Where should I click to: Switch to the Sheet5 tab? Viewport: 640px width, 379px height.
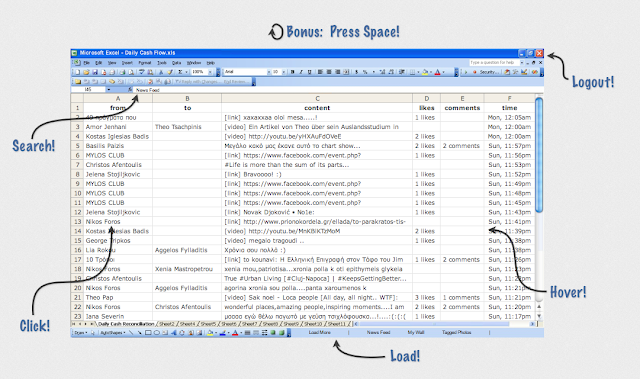click(x=208, y=324)
